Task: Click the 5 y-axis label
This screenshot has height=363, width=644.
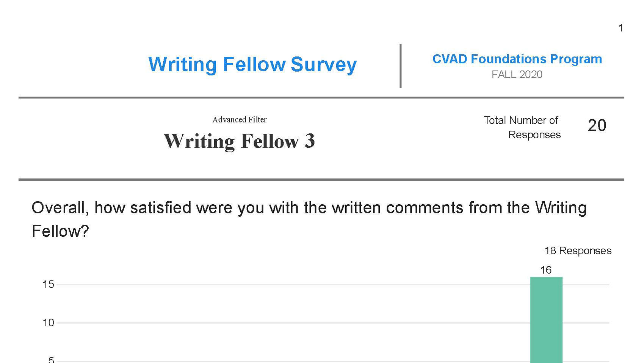Action: (x=51, y=360)
